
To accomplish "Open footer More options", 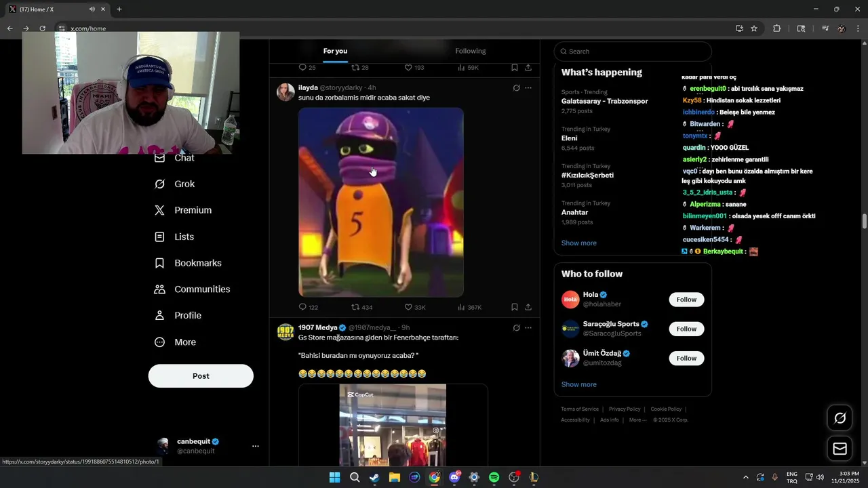I will click(x=638, y=420).
